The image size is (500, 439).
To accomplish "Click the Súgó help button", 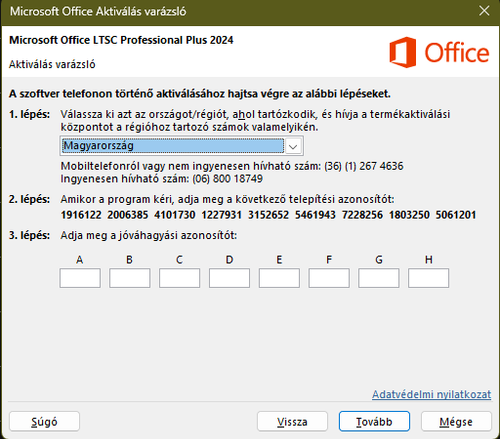I will coord(44,422).
